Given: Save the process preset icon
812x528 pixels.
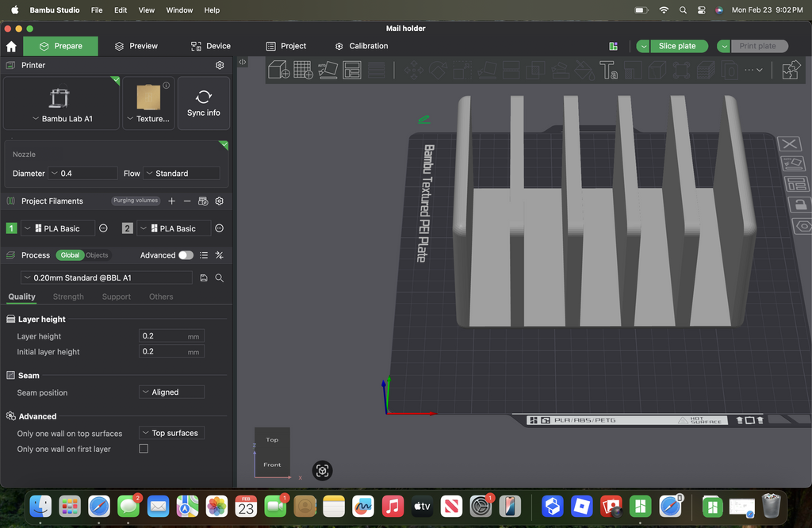Looking at the screenshot, I should (204, 278).
